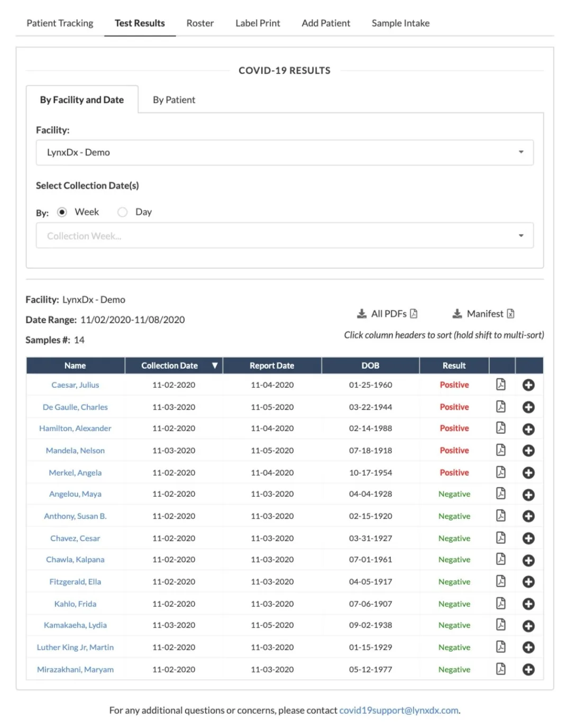Image resolution: width=566 pixels, height=728 pixels.
Task: Click the All PDFs download icon
Action: point(362,313)
